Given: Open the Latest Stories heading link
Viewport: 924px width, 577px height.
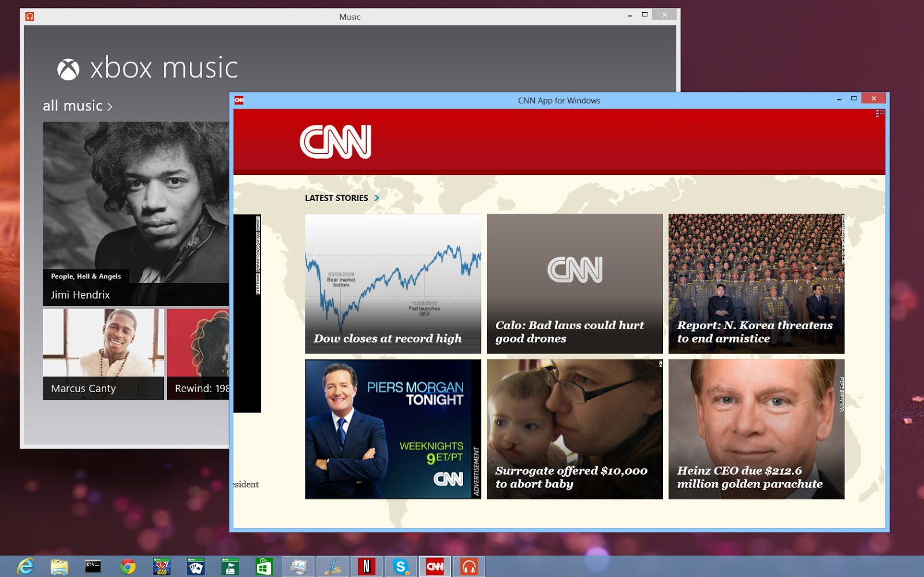Looking at the screenshot, I should click(x=336, y=198).
